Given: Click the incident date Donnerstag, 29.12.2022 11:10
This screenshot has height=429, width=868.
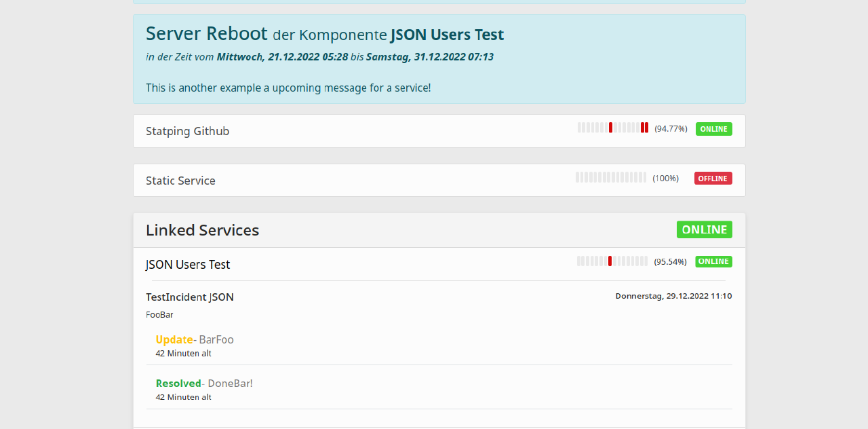Looking at the screenshot, I should tap(673, 296).
